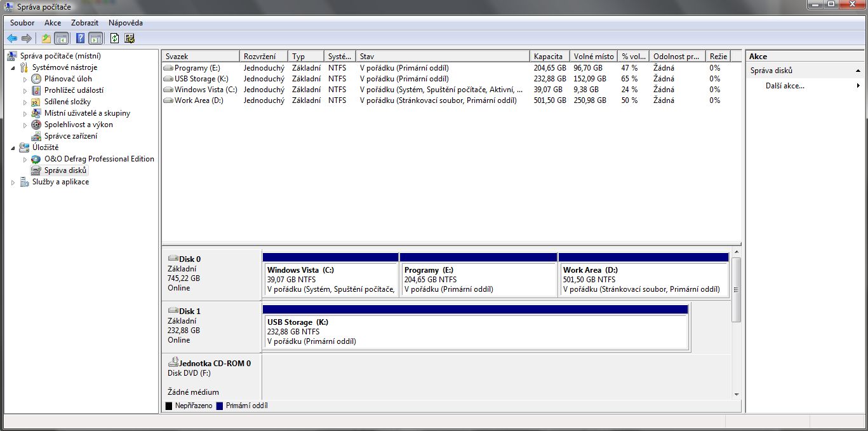Toggle the console tree pane button
868x431 pixels.
(x=61, y=38)
